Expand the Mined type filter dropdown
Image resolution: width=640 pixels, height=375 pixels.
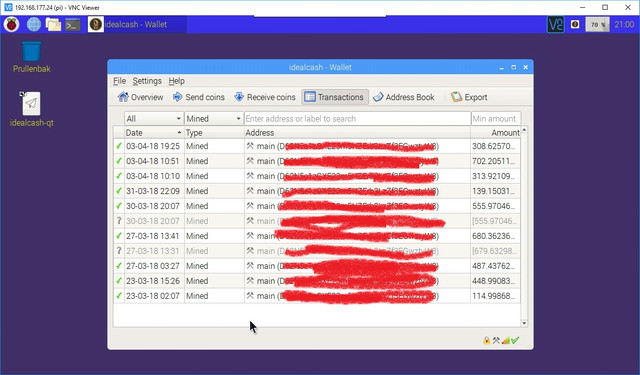pyautogui.click(x=214, y=119)
